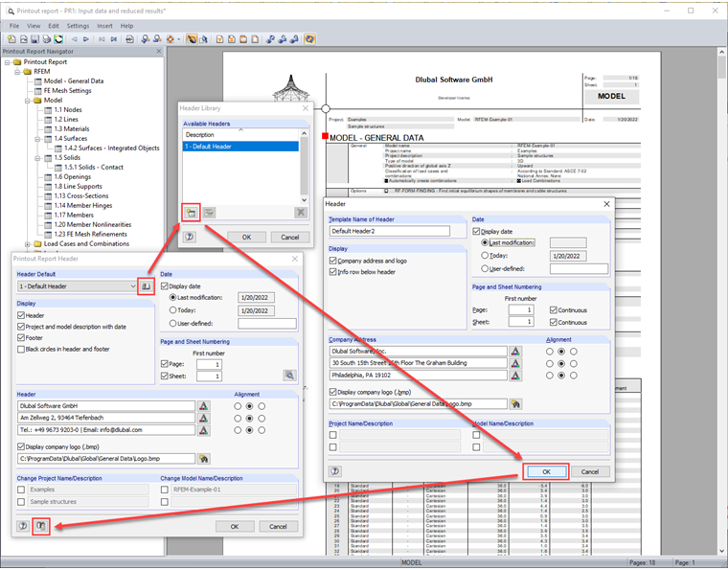Viewport: 728px width, 570px height.
Task: Toggle 'Info row below header' checkbox
Action: coord(333,272)
